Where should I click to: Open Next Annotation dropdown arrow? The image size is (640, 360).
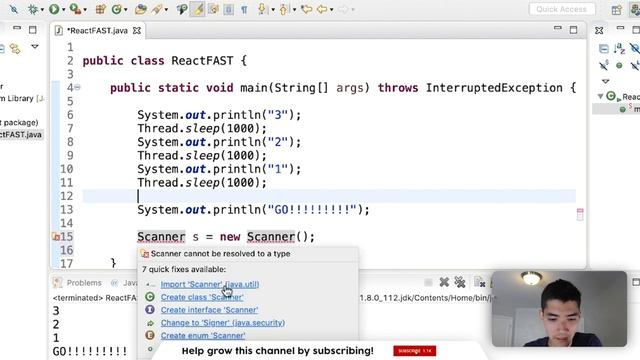click(272, 9)
